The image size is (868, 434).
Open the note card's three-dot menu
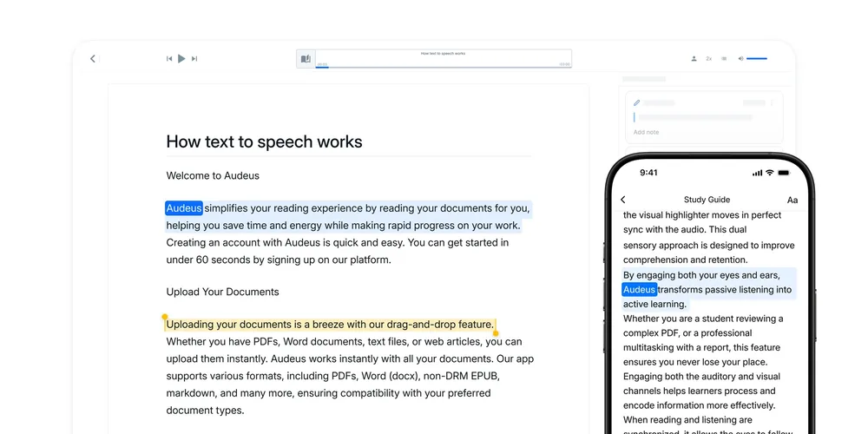(773, 103)
